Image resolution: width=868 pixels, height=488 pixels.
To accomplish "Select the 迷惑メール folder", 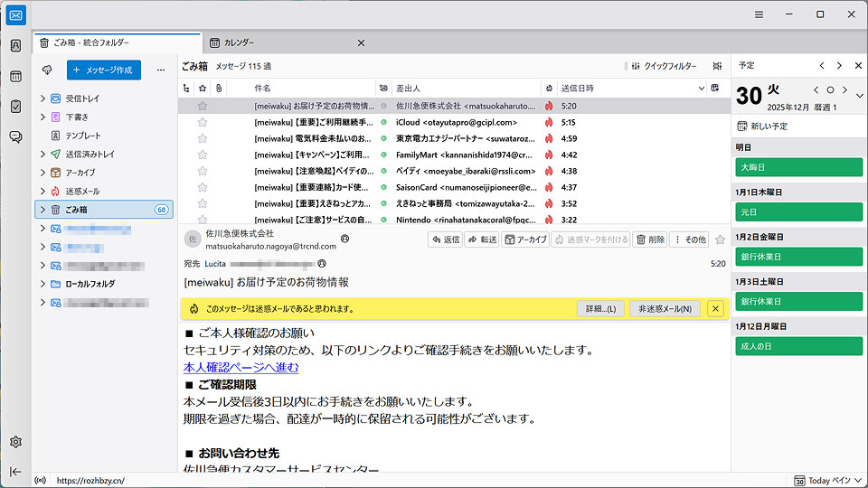I will tap(82, 191).
